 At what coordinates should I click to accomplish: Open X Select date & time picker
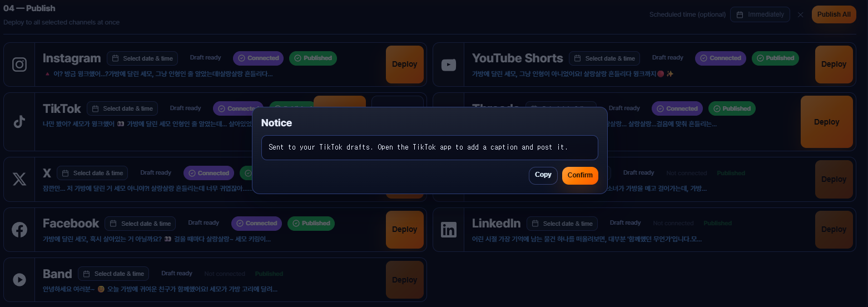92,173
